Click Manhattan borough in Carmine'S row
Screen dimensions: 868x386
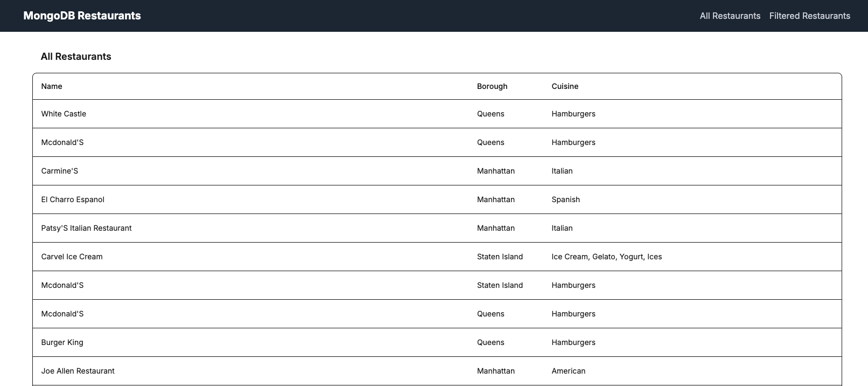pyautogui.click(x=495, y=171)
